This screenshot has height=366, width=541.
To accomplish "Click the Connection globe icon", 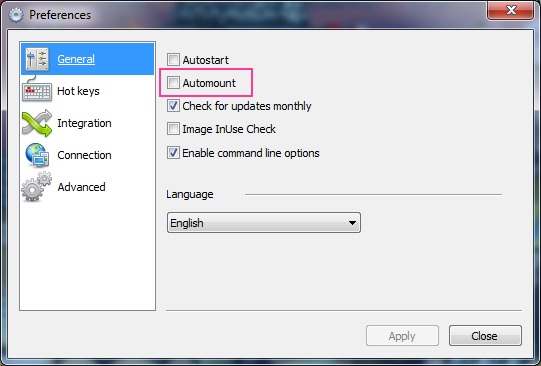I will click(37, 155).
